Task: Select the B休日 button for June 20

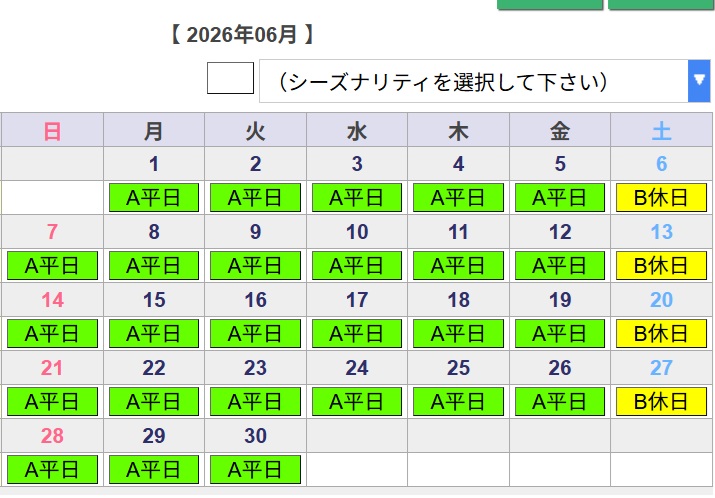Action: (x=661, y=334)
